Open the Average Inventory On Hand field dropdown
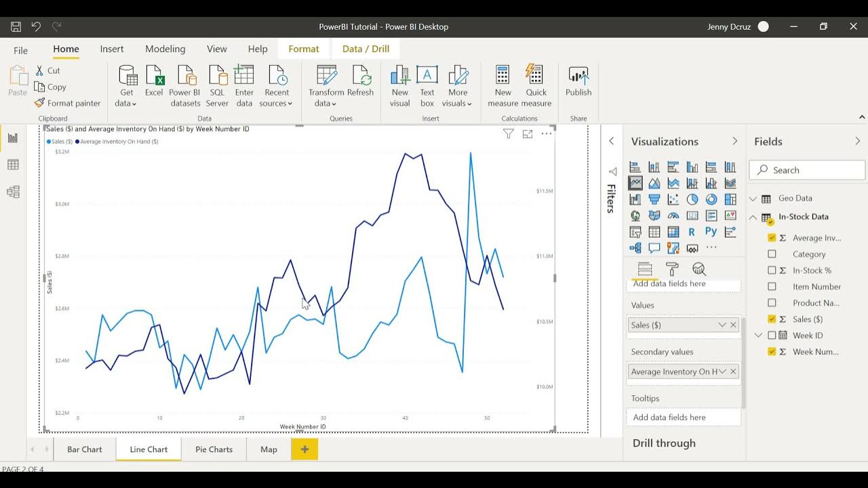Image resolution: width=868 pixels, height=488 pixels. click(x=722, y=371)
